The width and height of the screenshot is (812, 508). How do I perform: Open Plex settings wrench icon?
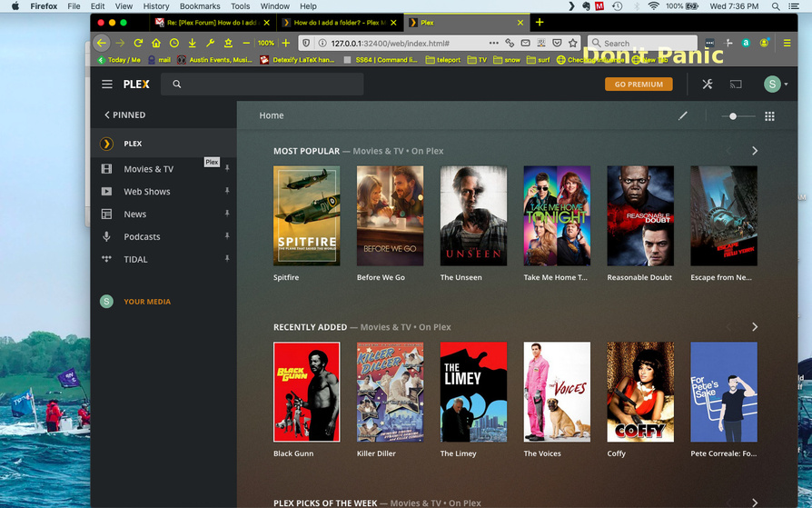pyautogui.click(x=708, y=84)
